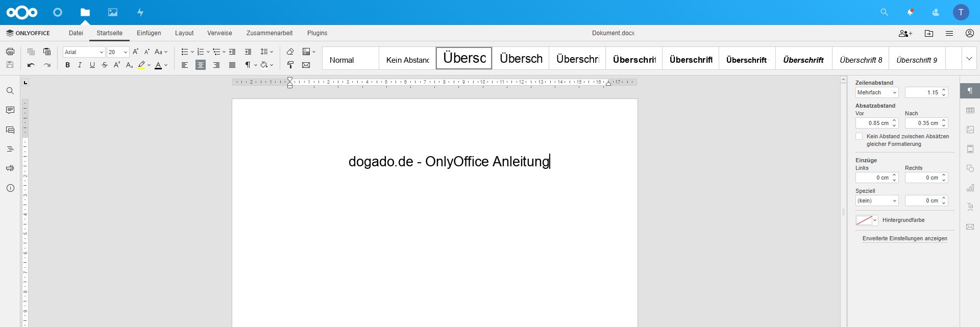
Task: Align paragraph right
Action: pyautogui.click(x=216, y=65)
